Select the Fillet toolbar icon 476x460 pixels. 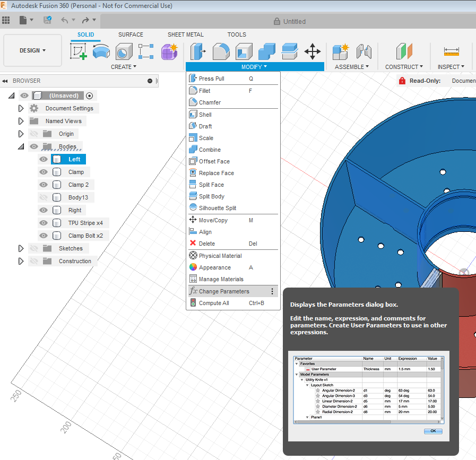(x=221, y=51)
